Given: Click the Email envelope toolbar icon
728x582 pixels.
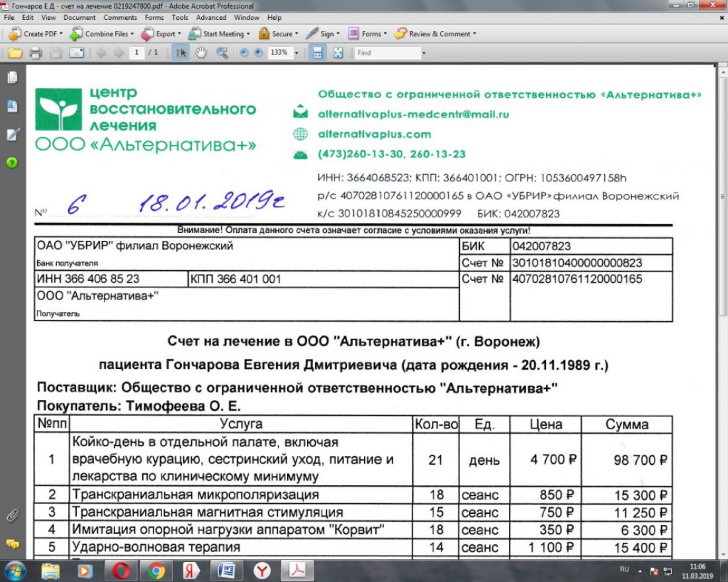Looking at the screenshot, I should point(76,53).
